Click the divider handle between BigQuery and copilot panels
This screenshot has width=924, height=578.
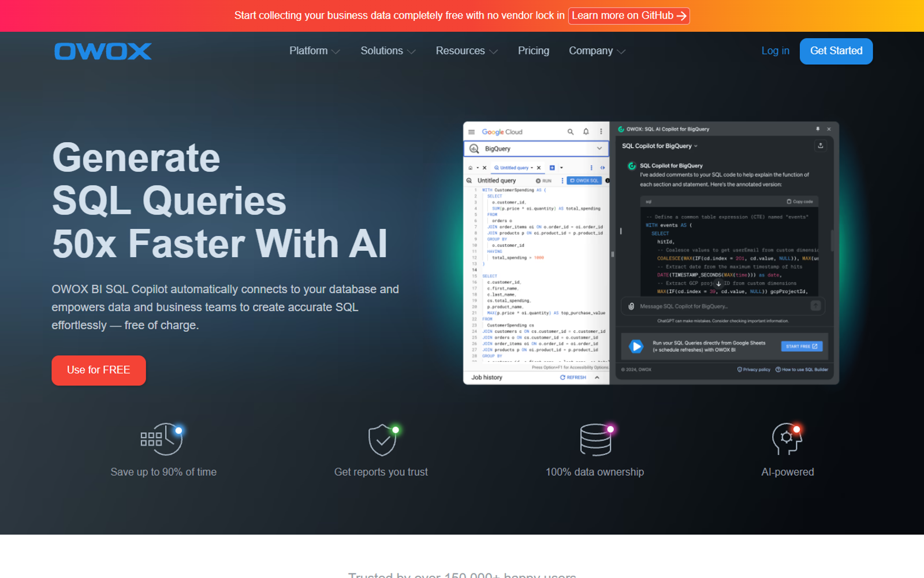pyautogui.click(x=612, y=254)
